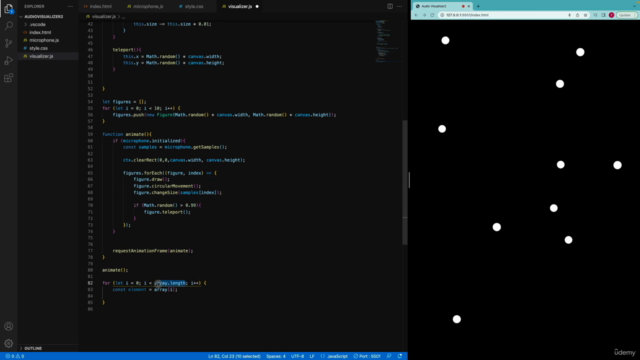Close the Audio Visualizer browser tab
The image size is (640, 360).
469,6
